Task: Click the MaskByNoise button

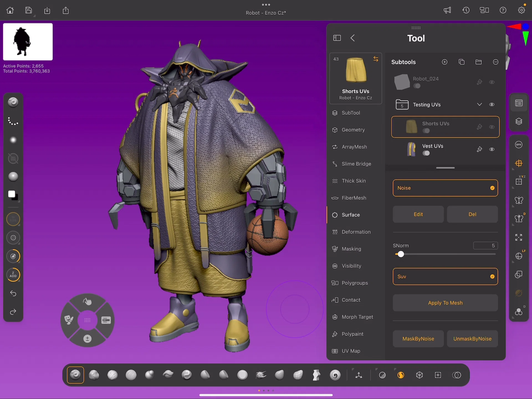Action: click(x=418, y=339)
